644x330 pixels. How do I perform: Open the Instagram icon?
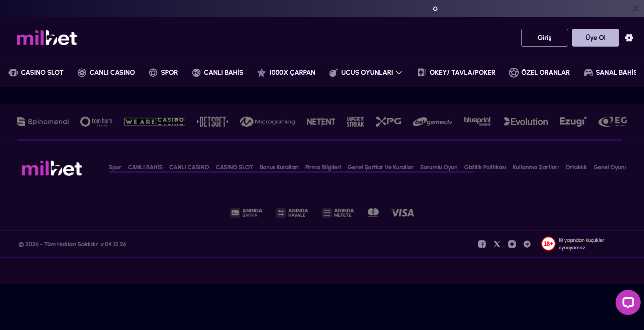point(512,244)
